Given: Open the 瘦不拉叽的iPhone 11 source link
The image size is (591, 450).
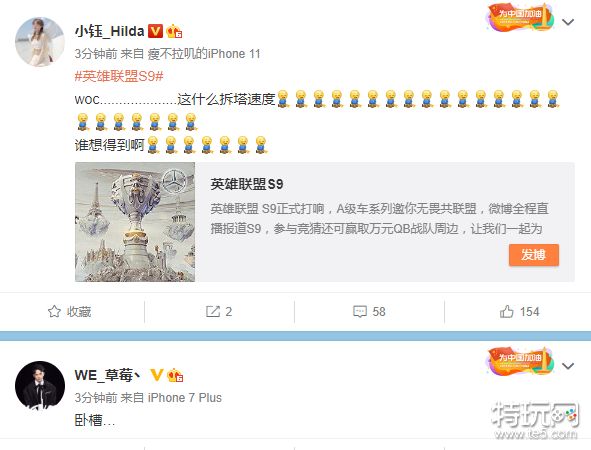Looking at the screenshot, I should point(204,54).
